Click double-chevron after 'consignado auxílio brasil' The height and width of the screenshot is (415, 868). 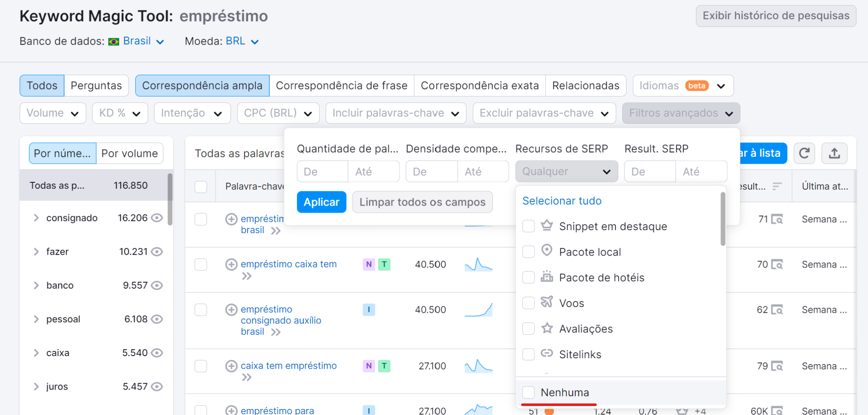(x=276, y=332)
